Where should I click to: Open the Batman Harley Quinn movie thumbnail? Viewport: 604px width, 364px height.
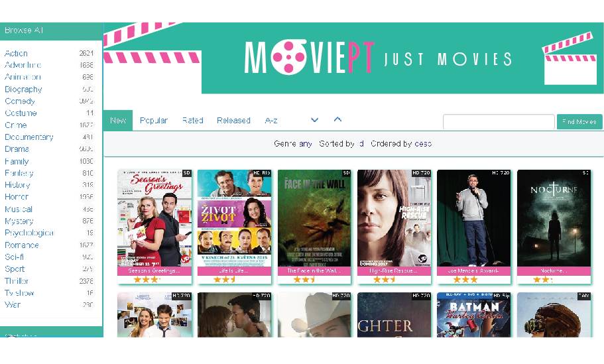[x=474, y=315]
